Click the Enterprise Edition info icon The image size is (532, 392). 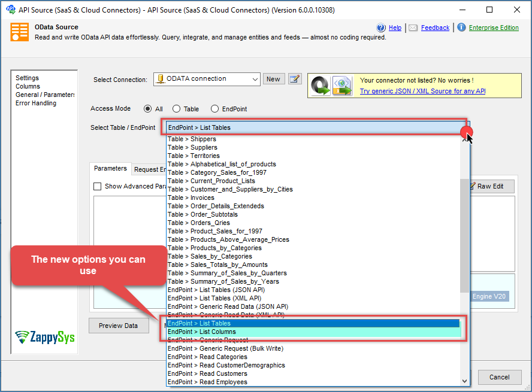click(461, 28)
